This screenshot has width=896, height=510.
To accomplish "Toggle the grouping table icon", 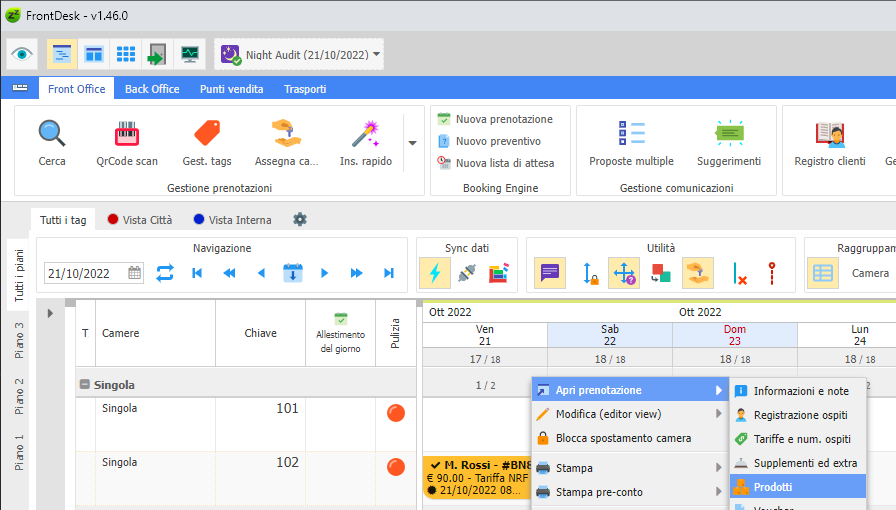I will pos(823,273).
